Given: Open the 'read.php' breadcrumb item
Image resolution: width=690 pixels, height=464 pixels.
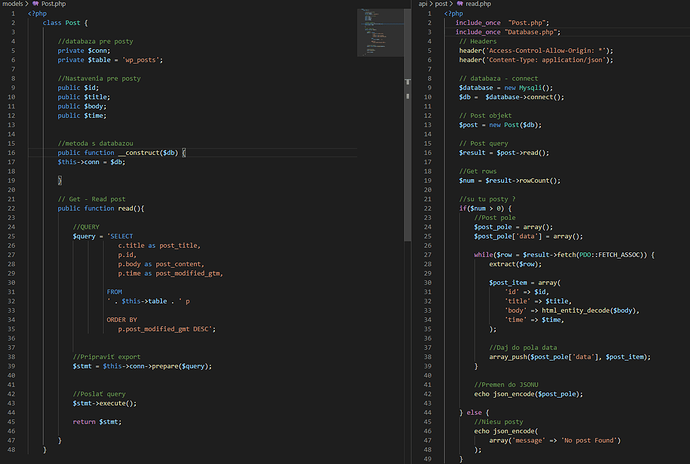Looking at the screenshot, I should [x=478, y=4].
